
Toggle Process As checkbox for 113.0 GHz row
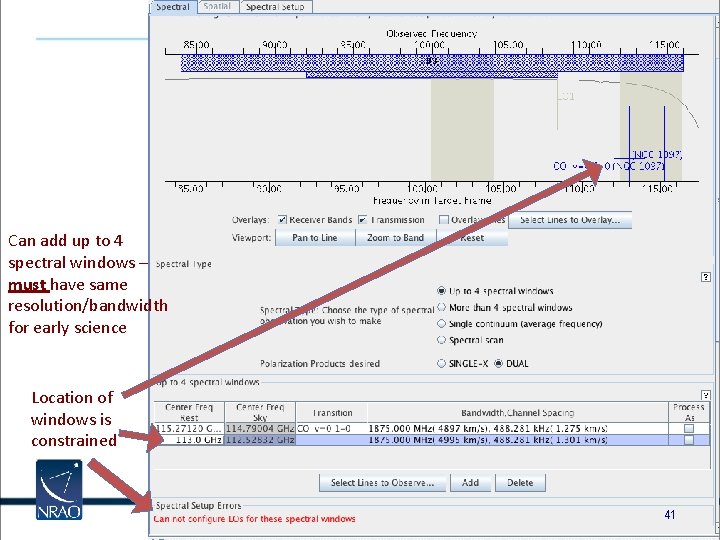coord(689,440)
